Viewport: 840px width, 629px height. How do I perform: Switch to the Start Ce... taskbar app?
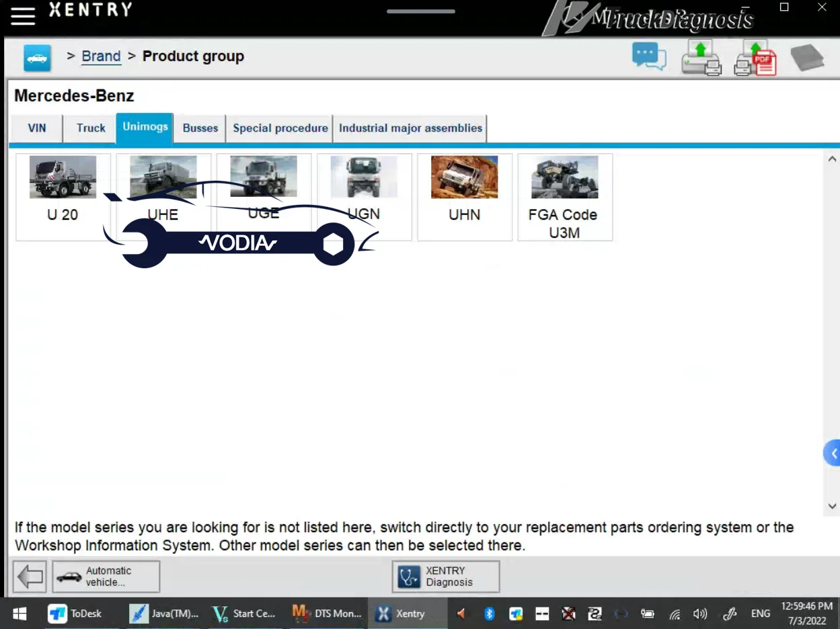tap(243, 614)
